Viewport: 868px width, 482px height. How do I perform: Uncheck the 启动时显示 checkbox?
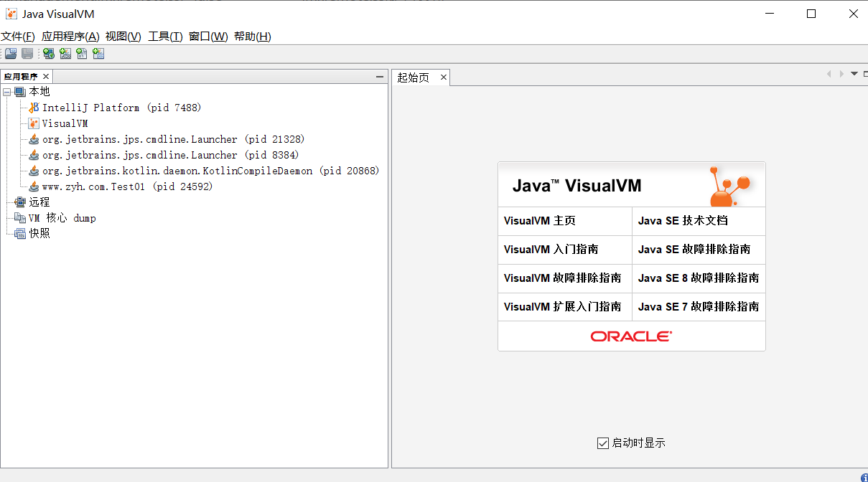coord(602,443)
